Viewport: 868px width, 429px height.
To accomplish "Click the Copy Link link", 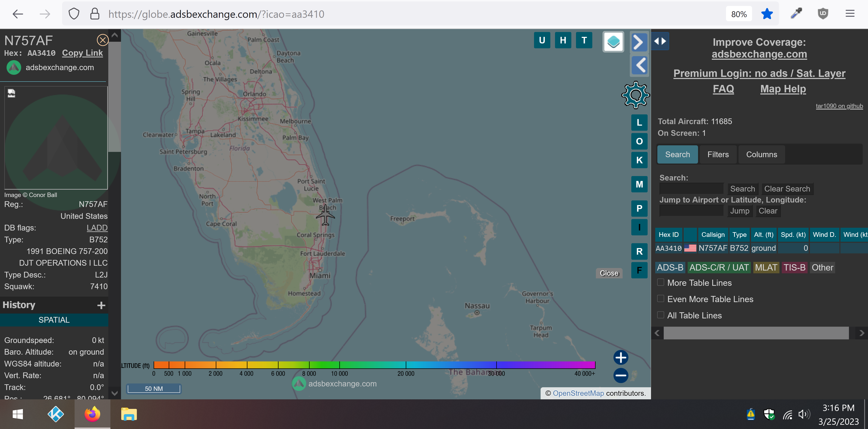I will pos(82,53).
